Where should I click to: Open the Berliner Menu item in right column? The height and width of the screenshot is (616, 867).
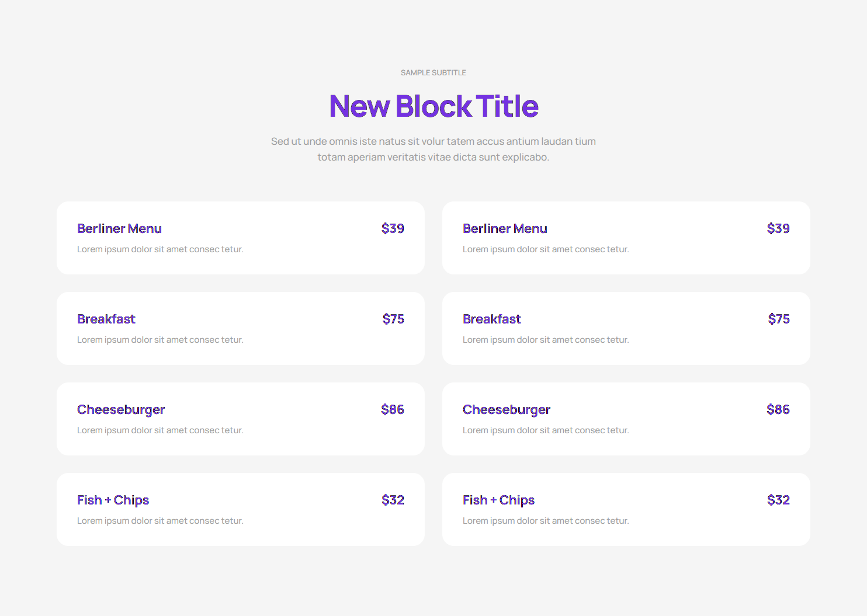[505, 229]
